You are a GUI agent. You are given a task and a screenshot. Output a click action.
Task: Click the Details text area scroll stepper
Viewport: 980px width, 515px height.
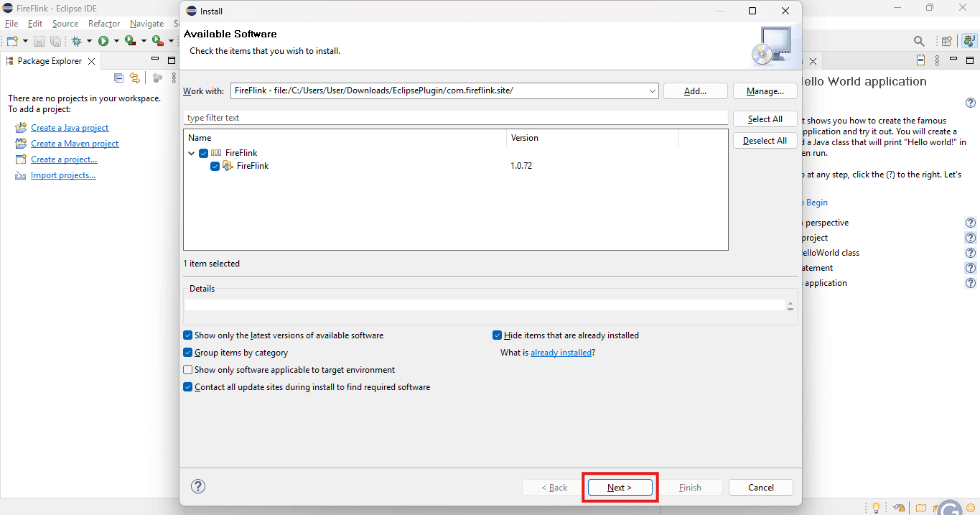tap(790, 305)
